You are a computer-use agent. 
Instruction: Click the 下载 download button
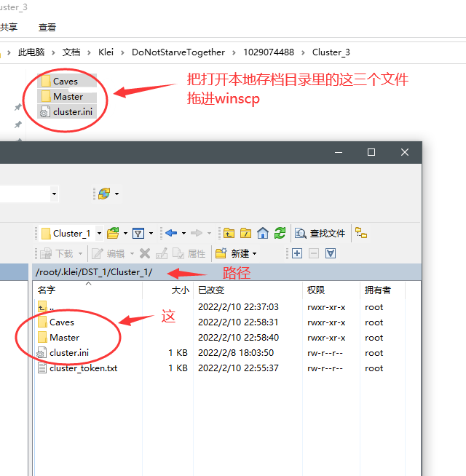[x=57, y=253]
